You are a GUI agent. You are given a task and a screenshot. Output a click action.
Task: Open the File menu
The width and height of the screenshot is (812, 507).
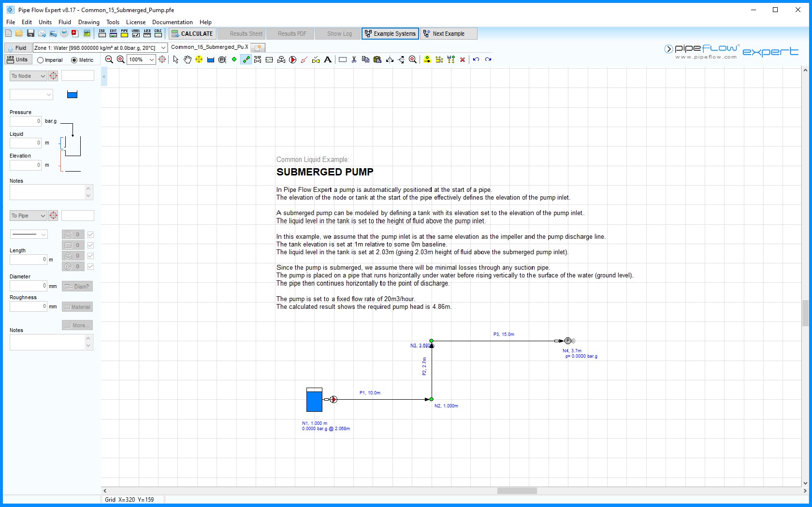point(11,22)
